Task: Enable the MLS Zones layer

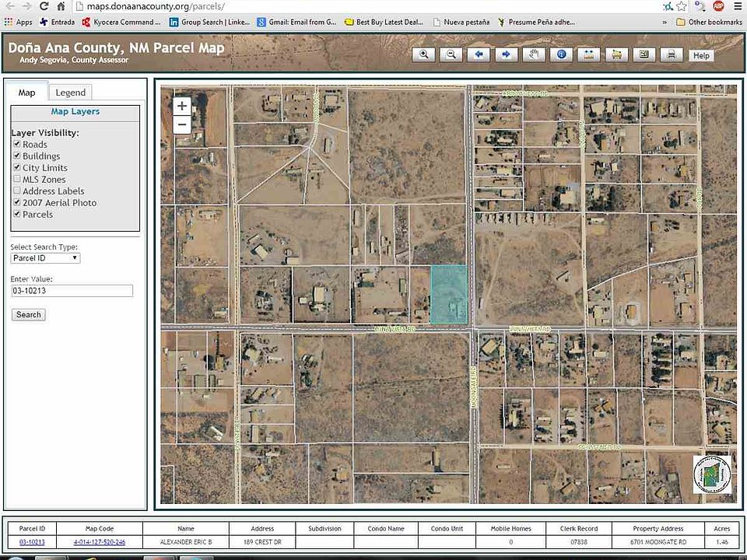Action: click(16, 180)
